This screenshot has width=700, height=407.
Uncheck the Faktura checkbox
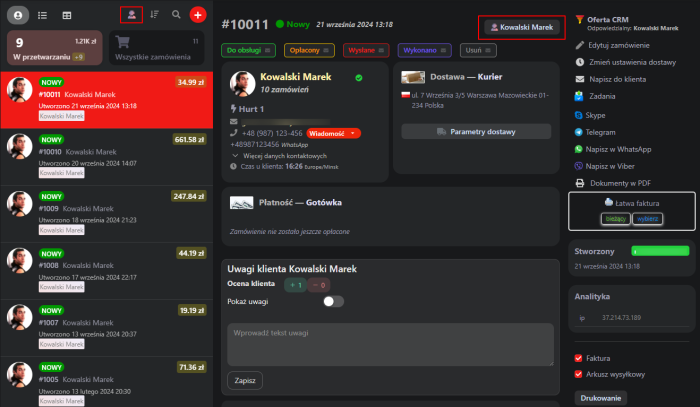579,358
